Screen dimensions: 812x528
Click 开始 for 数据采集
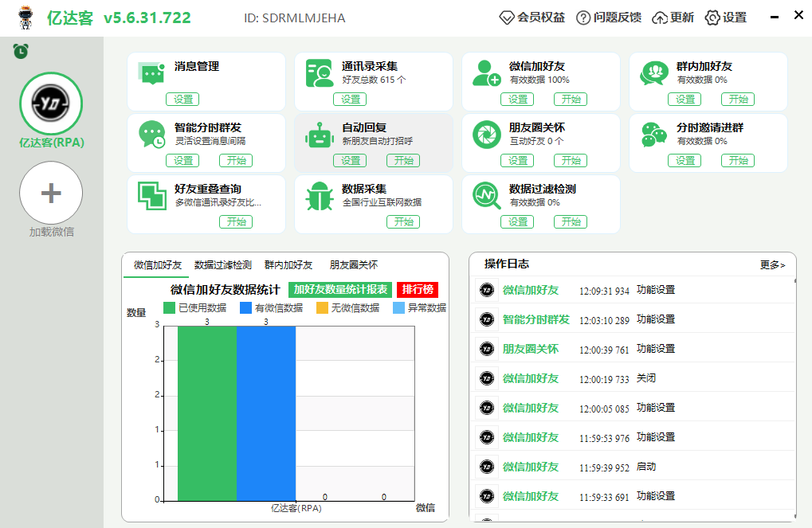403,222
